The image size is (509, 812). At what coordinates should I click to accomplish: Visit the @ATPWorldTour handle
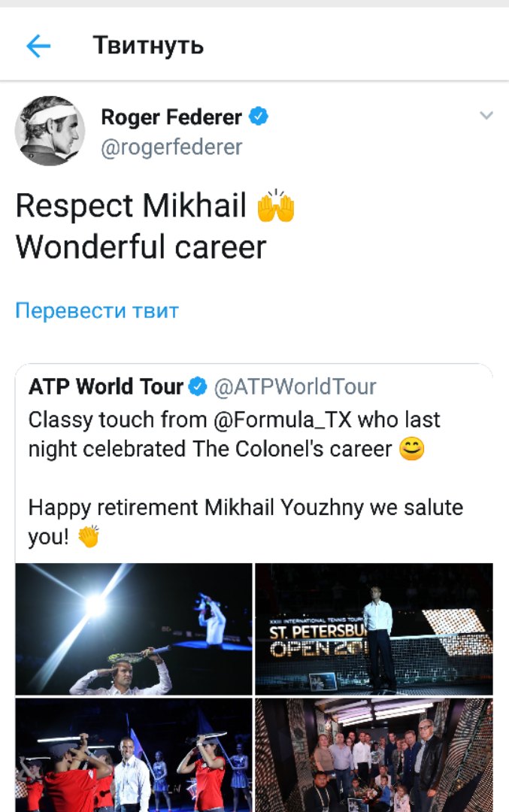pos(295,387)
